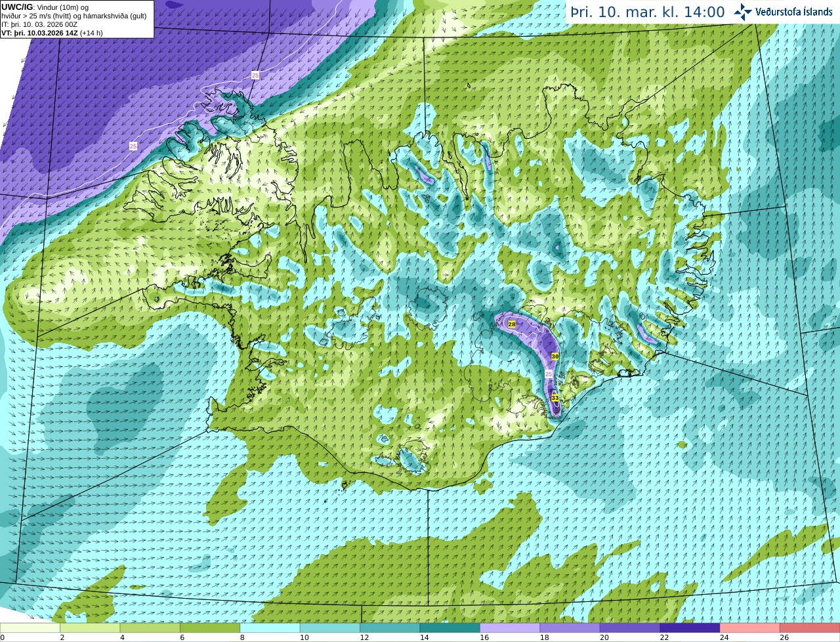Select the salmon legend swatch above 26 m/s
Viewport: 840px width, 642px height.
point(810,628)
